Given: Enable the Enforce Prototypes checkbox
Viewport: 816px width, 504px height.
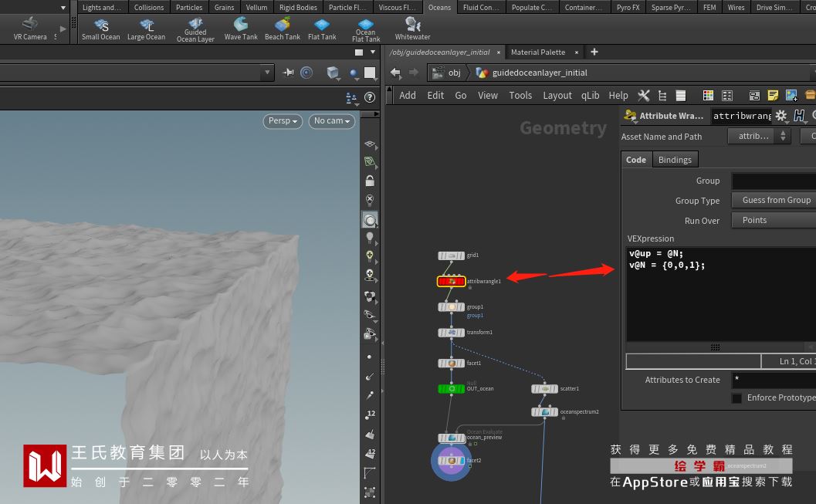Looking at the screenshot, I should pyautogui.click(x=736, y=397).
